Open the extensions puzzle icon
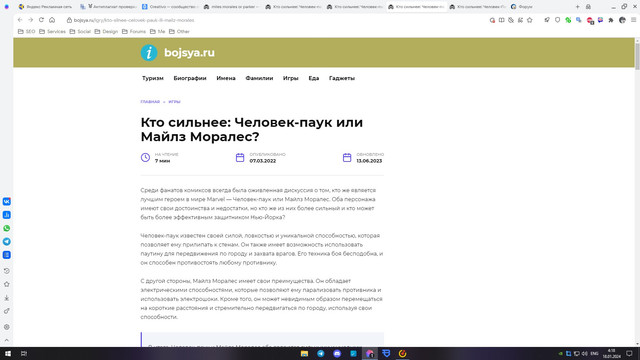Screen dimensions: 640x360 611,20
